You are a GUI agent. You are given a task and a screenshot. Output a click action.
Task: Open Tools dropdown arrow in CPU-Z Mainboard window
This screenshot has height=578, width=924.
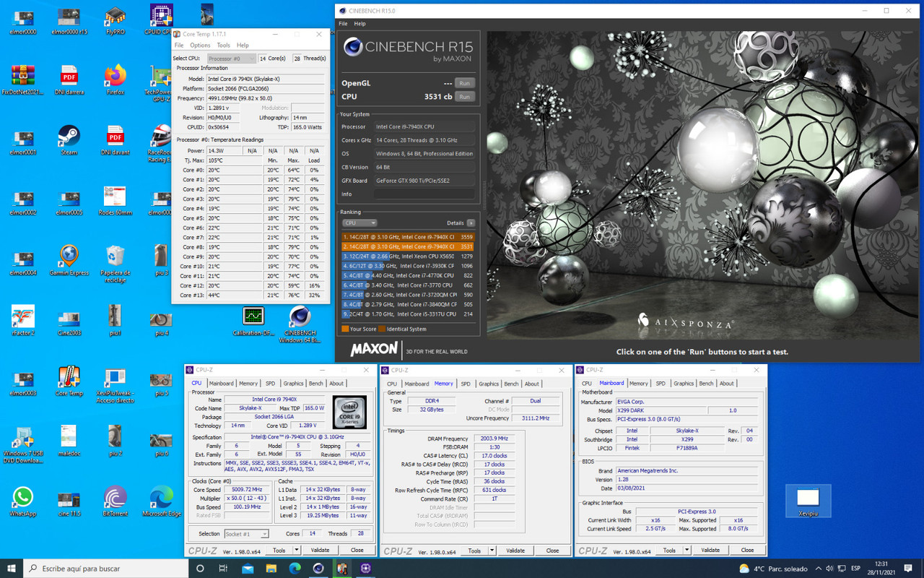pyautogui.click(x=687, y=551)
